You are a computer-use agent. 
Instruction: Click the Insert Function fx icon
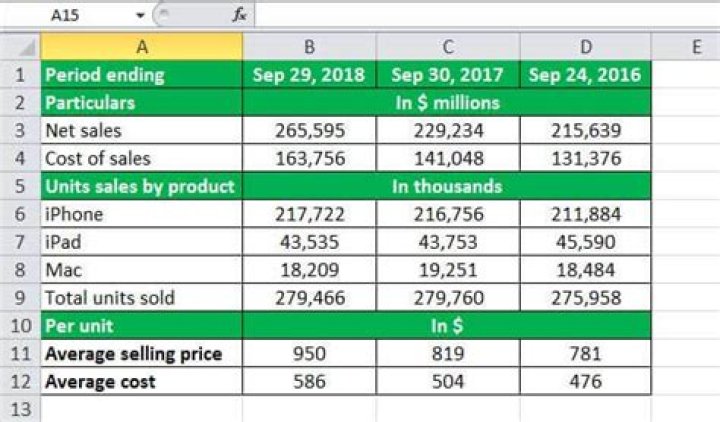(239, 15)
